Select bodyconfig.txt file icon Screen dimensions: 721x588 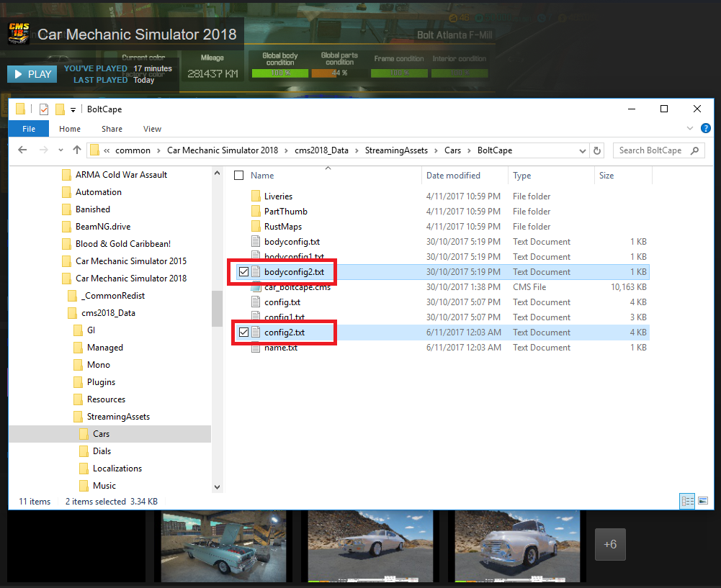coord(256,242)
